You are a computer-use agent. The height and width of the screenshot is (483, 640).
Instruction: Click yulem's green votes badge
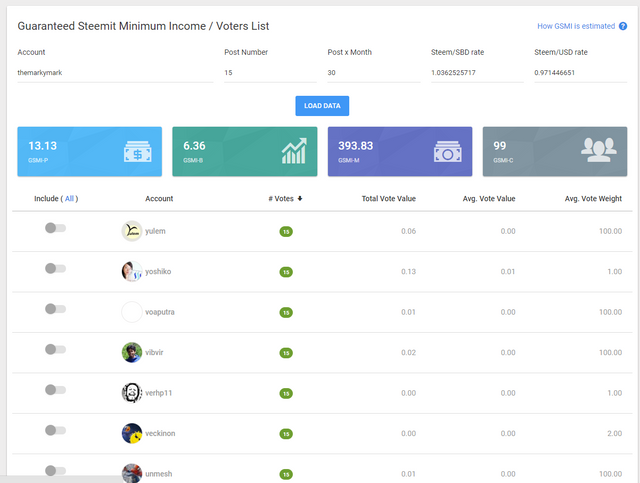coord(286,231)
